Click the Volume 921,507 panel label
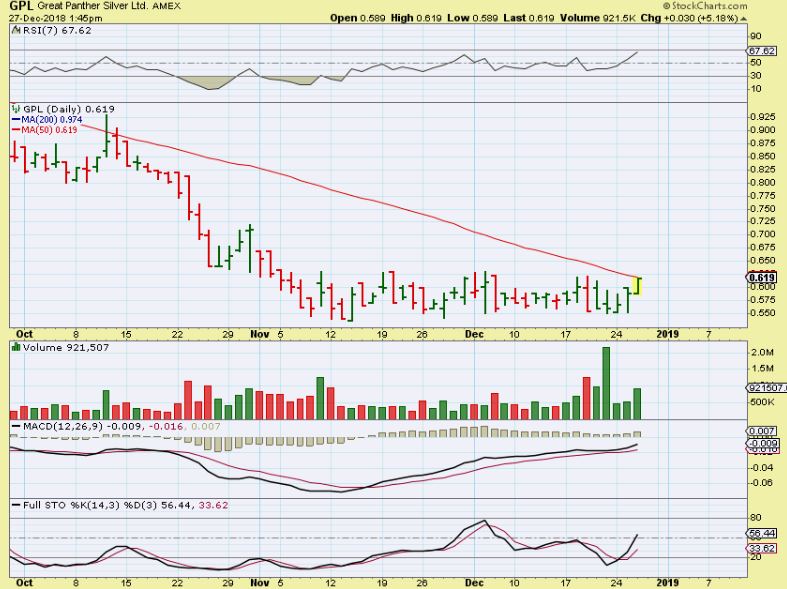This screenshot has height=589, width=787. (x=65, y=347)
